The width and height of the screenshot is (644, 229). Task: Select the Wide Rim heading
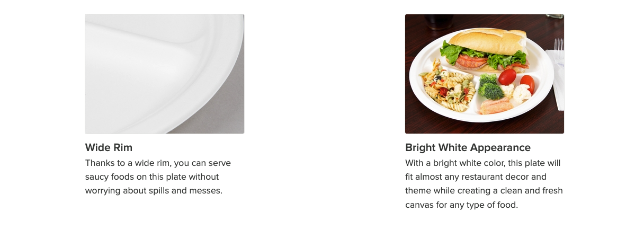[x=109, y=147]
